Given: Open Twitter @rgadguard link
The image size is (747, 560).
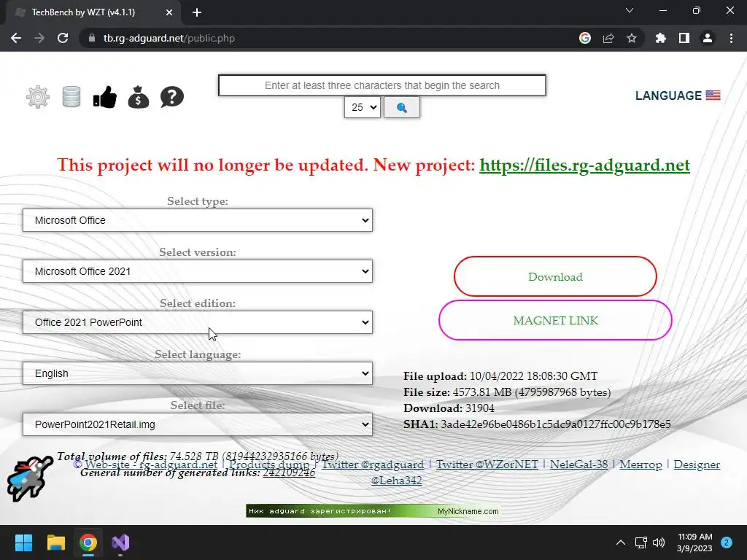Looking at the screenshot, I should click(x=373, y=464).
